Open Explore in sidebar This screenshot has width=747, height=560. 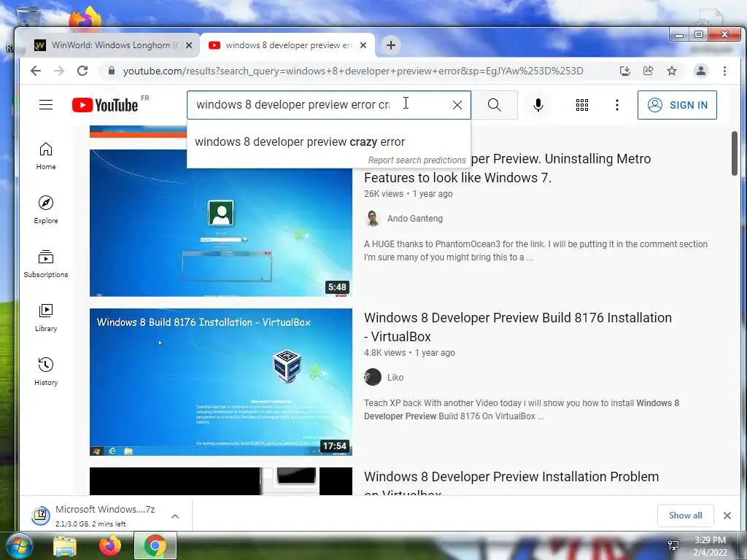pyautogui.click(x=46, y=210)
